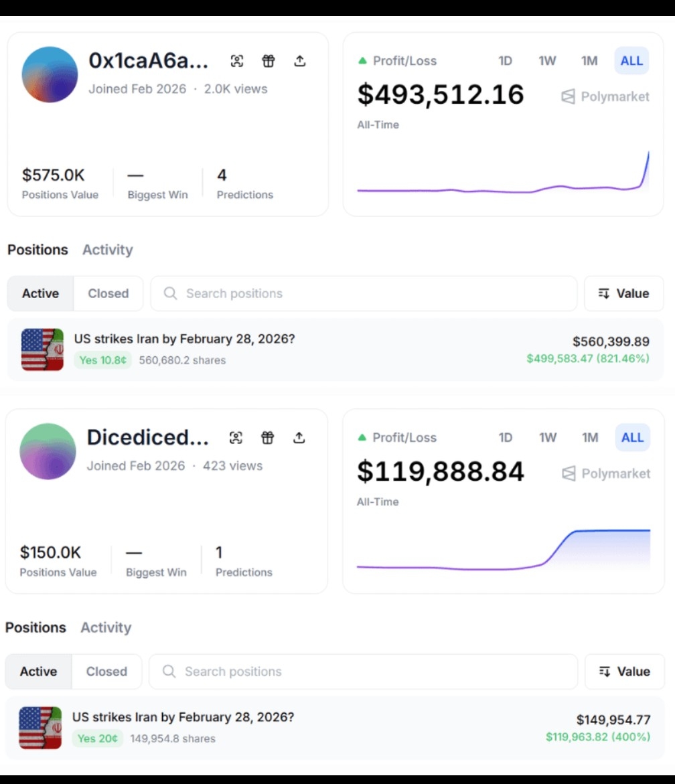Click the gift icon on 0x1caA6a profile

click(269, 61)
